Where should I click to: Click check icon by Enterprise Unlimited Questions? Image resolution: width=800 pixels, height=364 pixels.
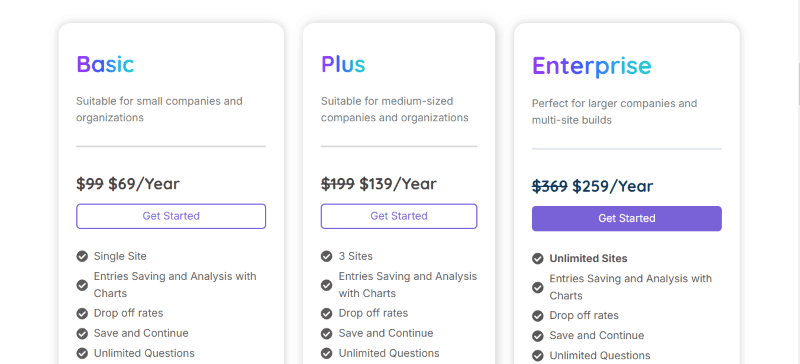(x=538, y=356)
